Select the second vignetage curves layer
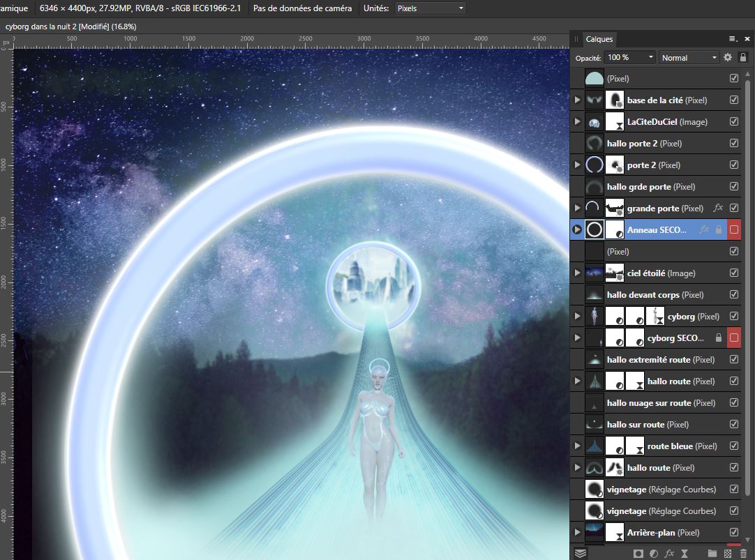Screen dimensions: 755x560 (655, 511)
